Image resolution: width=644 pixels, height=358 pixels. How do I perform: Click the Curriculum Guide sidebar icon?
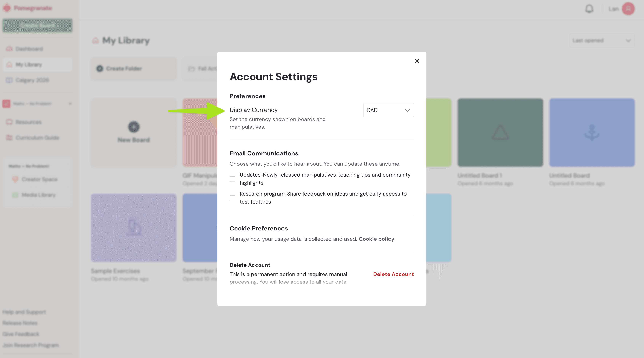(9, 138)
